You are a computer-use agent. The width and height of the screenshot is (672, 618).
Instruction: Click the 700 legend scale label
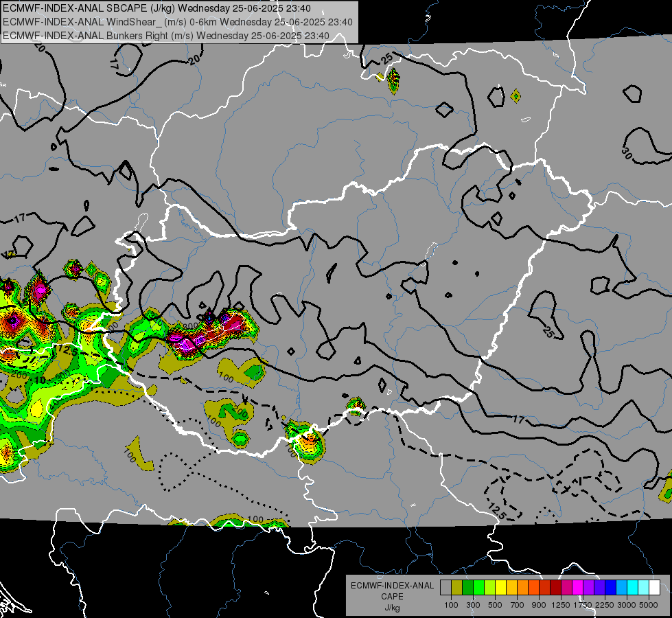(x=518, y=605)
